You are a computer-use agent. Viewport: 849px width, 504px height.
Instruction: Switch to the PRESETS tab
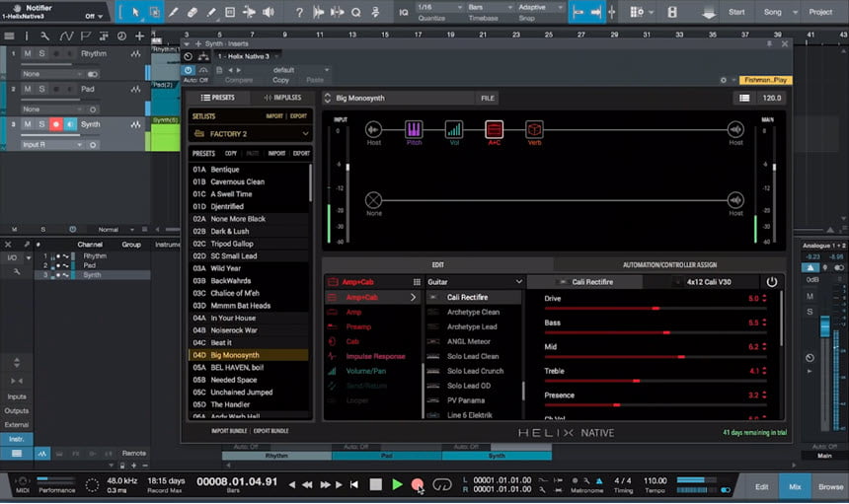pyautogui.click(x=218, y=98)
